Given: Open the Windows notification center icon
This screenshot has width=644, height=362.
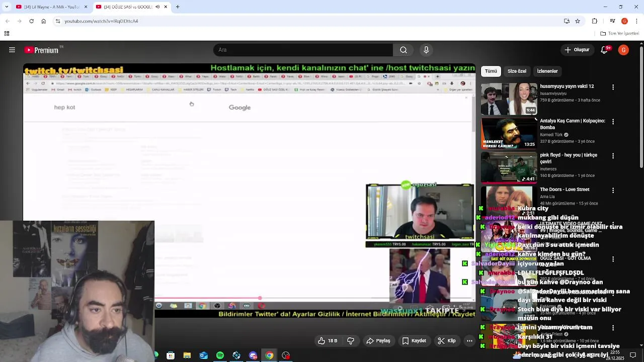Looking at the screenshot, I should (x=633, y=355).
